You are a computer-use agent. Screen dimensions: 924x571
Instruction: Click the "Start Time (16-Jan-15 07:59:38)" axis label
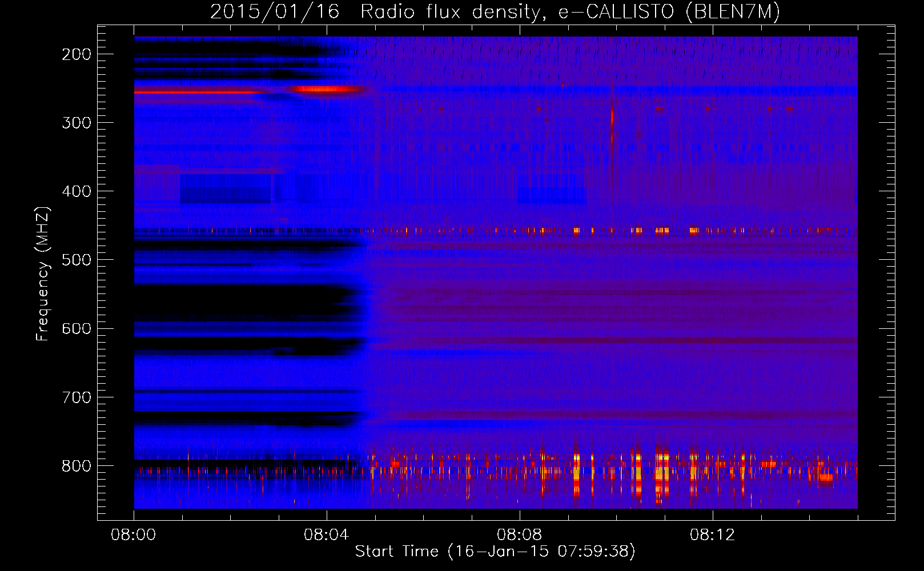tap(495, 552)
